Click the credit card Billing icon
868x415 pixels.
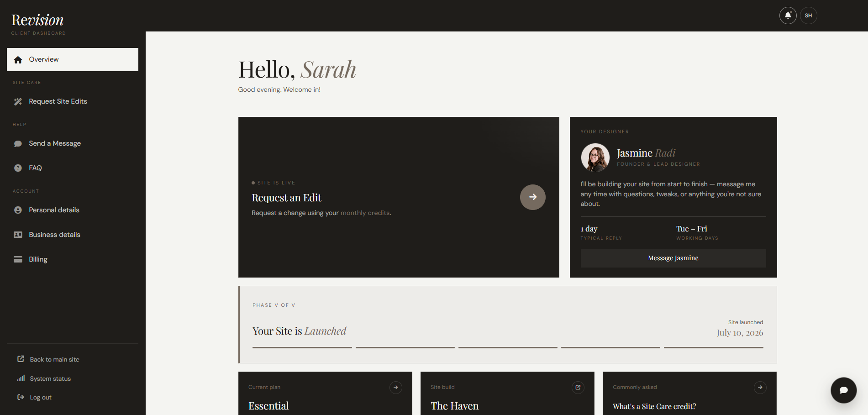[x=18, y=259]
